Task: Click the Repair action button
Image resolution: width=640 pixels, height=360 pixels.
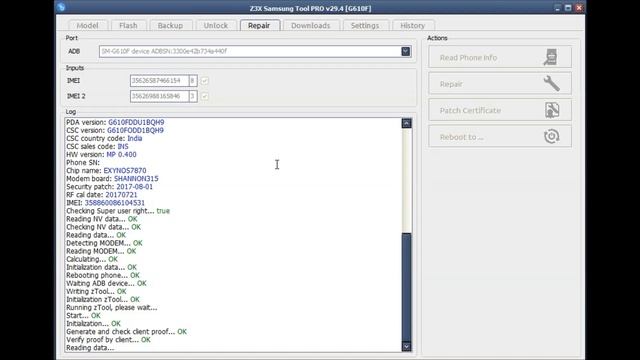Action: coord(500,84)
